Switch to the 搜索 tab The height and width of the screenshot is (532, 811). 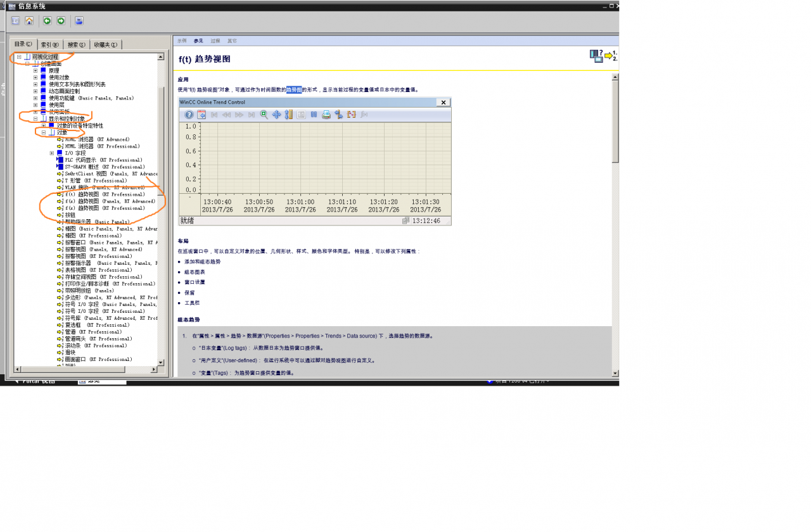[76, 44]
